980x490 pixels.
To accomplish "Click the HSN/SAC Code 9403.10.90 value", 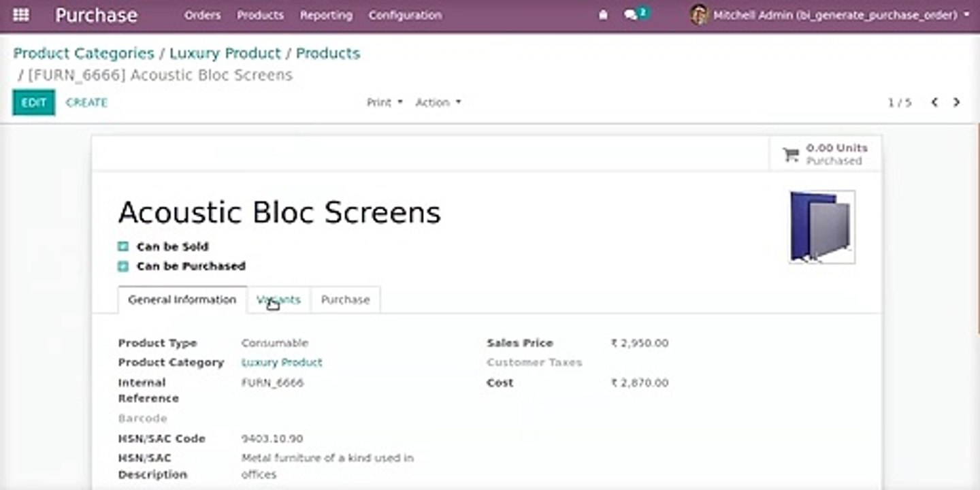I will [x=272, y=439].
